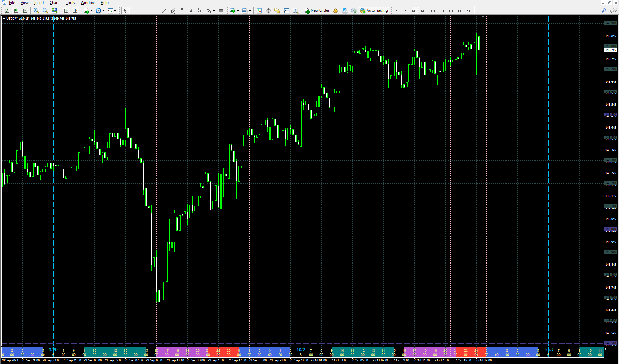The height and width of the screenshot is (364, 619).
Task: Toggle the candlestick chart mode
Action: 15,11
